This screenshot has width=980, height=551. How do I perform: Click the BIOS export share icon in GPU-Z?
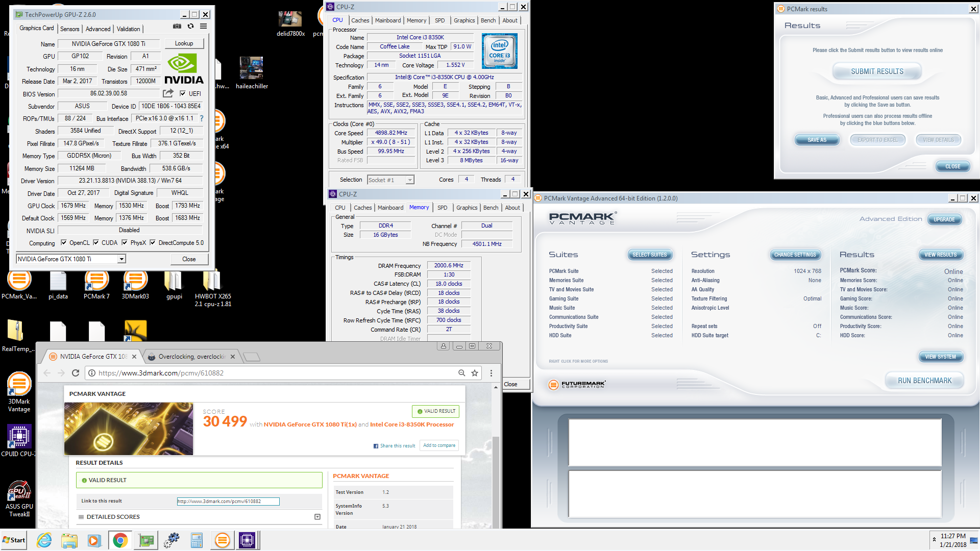(x=168, y=93)
